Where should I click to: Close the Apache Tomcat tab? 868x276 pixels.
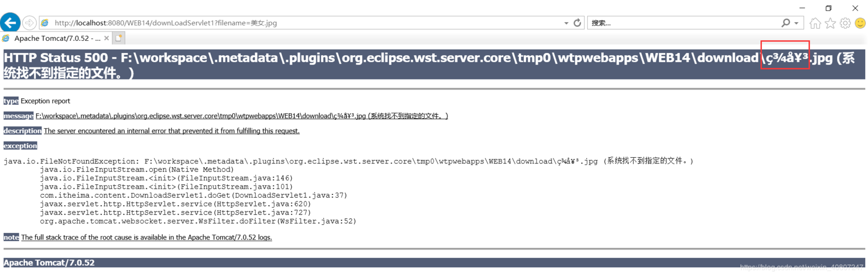click(107, 38)
